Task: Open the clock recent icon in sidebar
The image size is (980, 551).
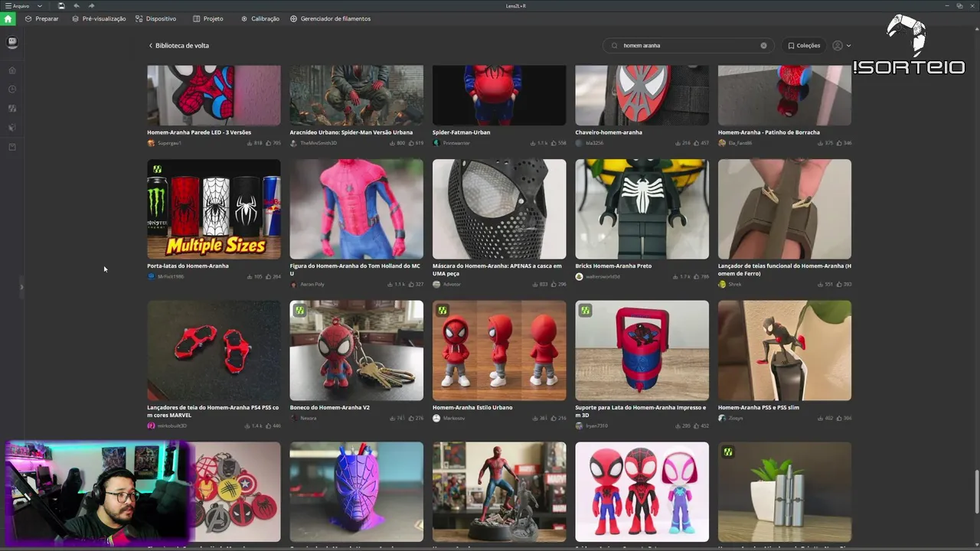Action: click(12, 90)
